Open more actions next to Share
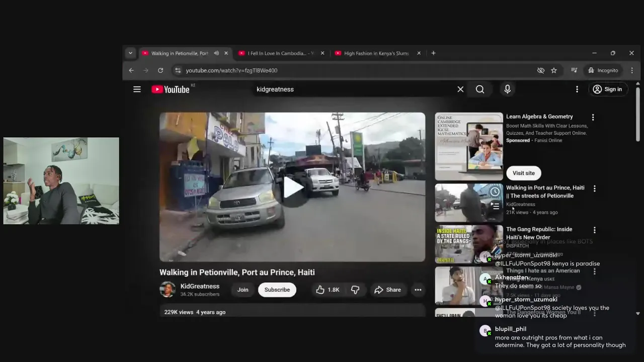The image size is (644, 362). pyautogui.click(x=418, y=290)
